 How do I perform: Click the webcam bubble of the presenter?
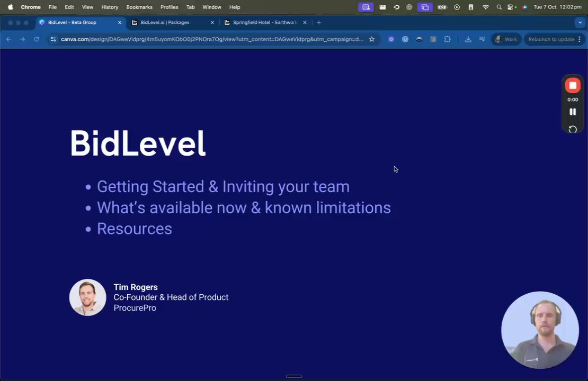tap(540, 330)
